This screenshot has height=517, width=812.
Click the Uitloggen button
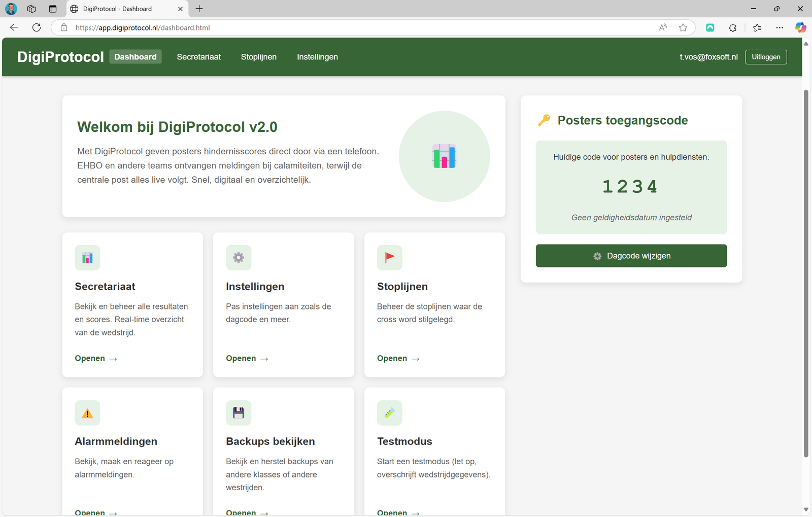point(766,57)
